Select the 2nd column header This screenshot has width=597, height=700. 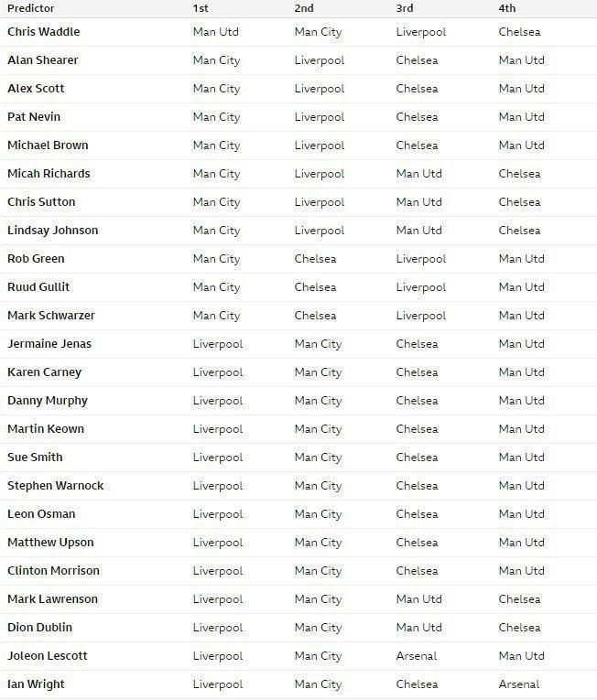pyautogui.click(x=304, y=8)
